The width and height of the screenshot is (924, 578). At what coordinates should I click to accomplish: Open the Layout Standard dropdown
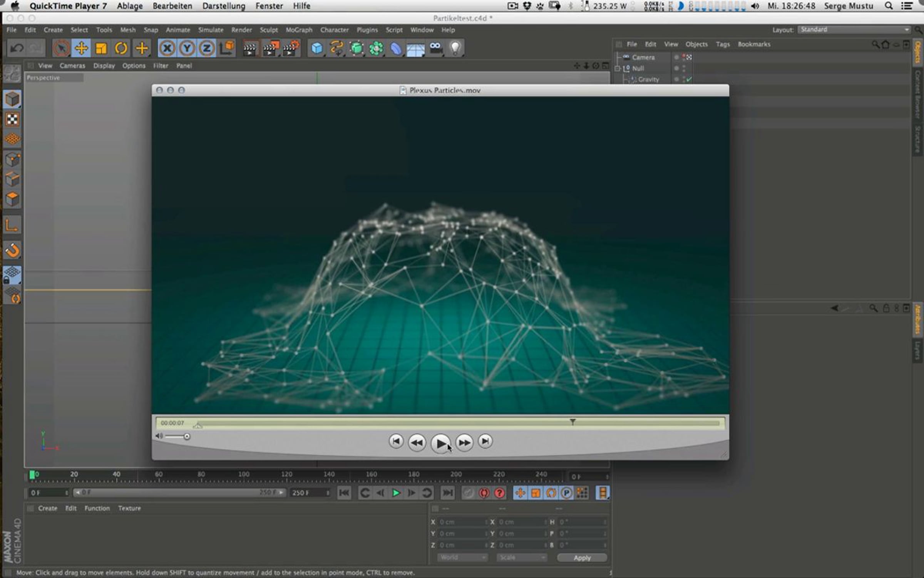[854, 30]
